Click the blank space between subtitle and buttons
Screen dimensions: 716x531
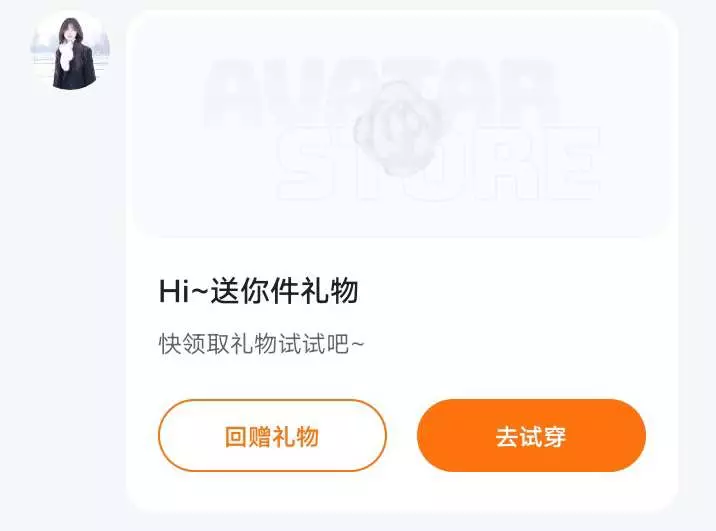click(402, 378)
